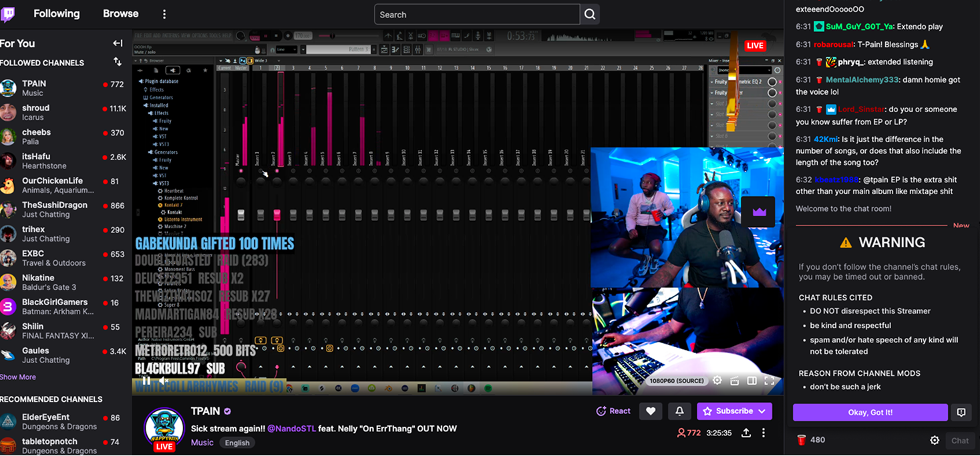Image resolution: width=980 pixels, height=456 pixels.
Task: Click the red cup channel points icon
Action: [802, 440]
